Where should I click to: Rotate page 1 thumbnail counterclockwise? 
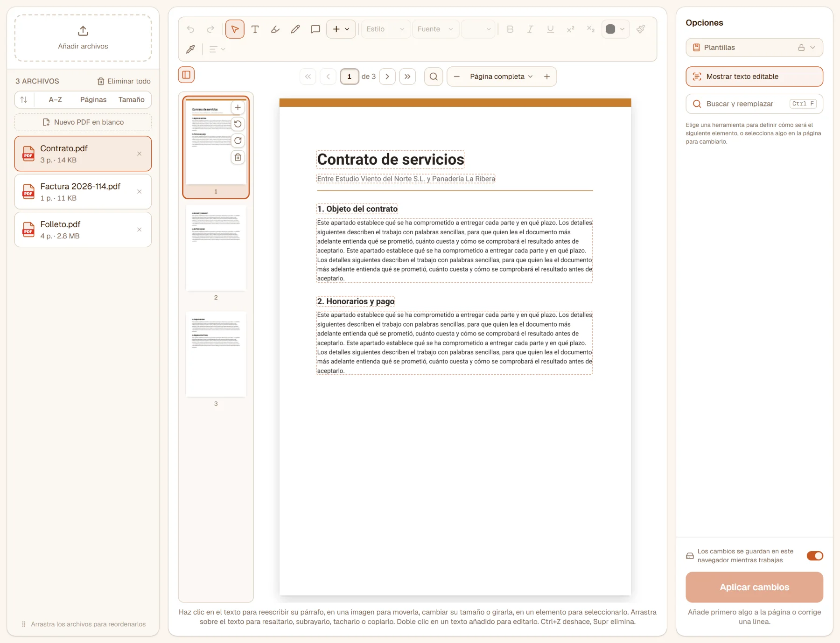pyautogui.click(x=238, y=124)
